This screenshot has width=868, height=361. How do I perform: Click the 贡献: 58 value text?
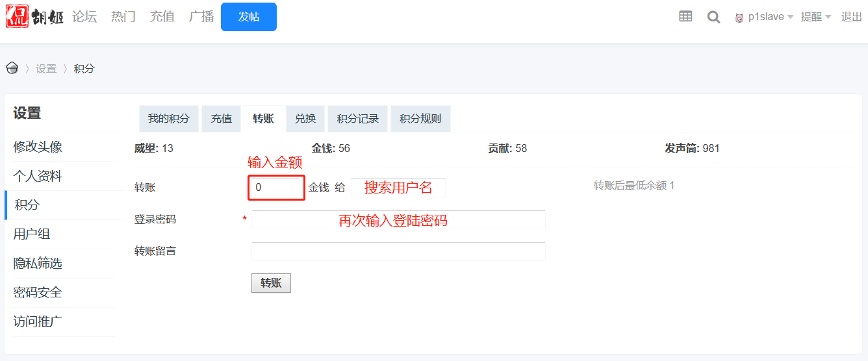[507, 148]
